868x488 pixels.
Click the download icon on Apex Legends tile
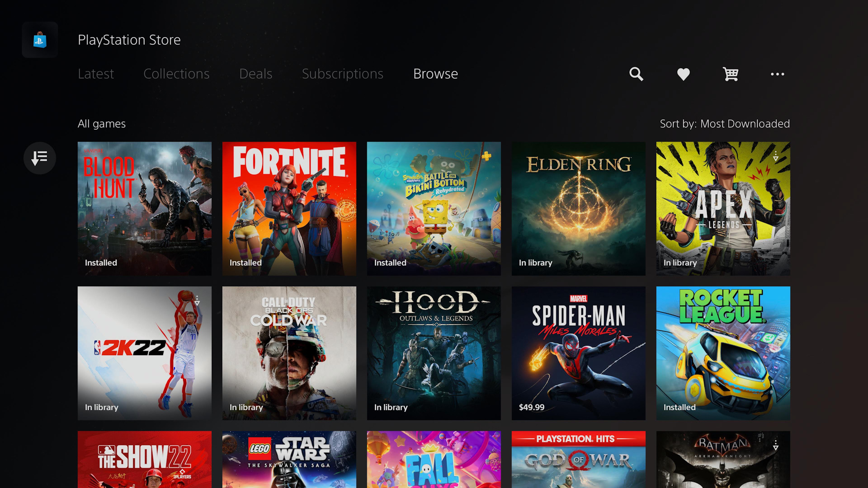pos(776,156)
